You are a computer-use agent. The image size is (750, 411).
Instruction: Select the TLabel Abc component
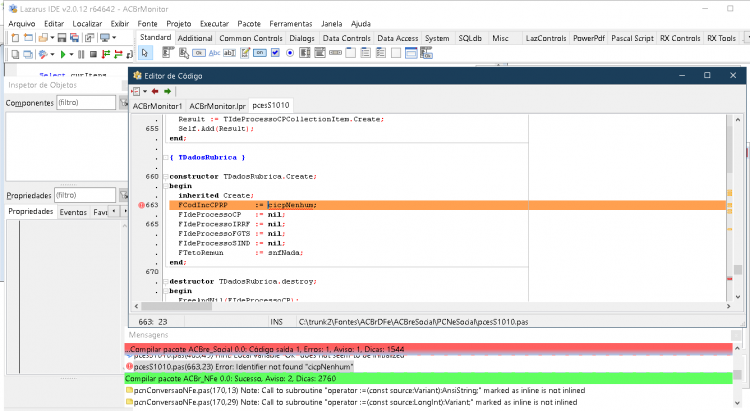(214, 53)
